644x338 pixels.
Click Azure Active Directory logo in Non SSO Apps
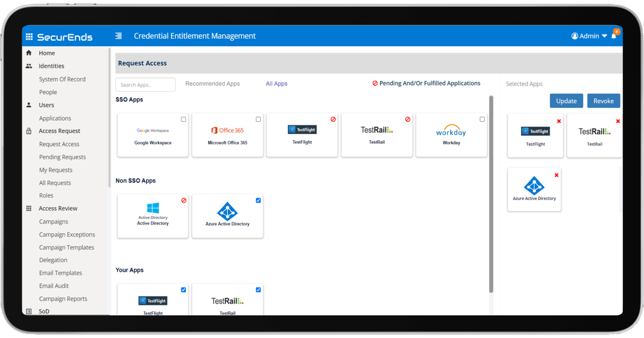pyautogui.click(x=227, y=211)
